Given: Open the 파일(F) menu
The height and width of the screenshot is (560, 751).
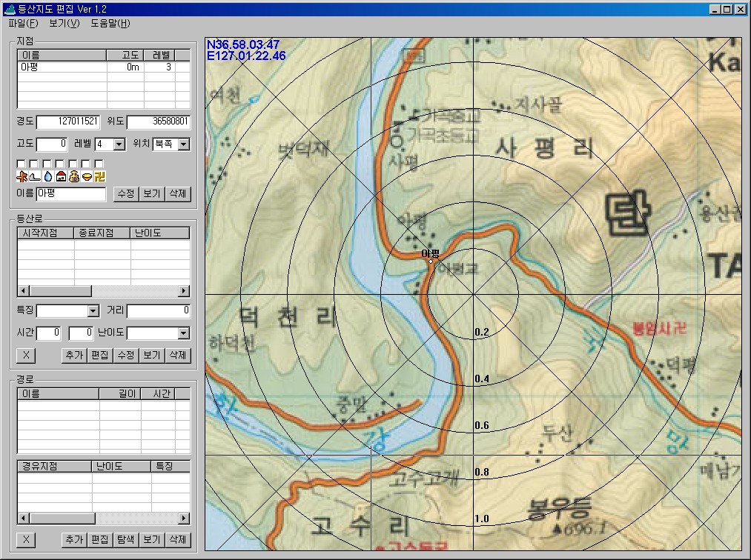Looking at the screenshot, I should point(23,23).
